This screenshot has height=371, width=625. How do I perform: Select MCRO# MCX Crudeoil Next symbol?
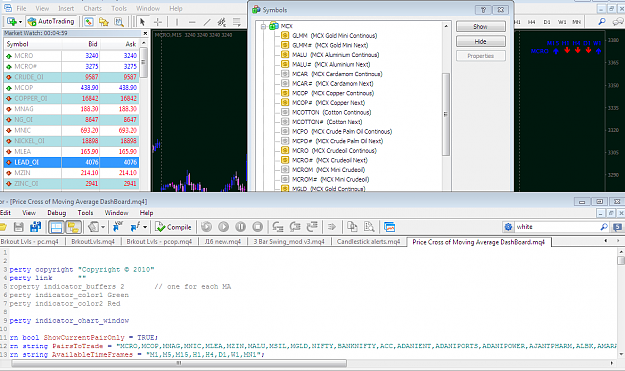330,160
